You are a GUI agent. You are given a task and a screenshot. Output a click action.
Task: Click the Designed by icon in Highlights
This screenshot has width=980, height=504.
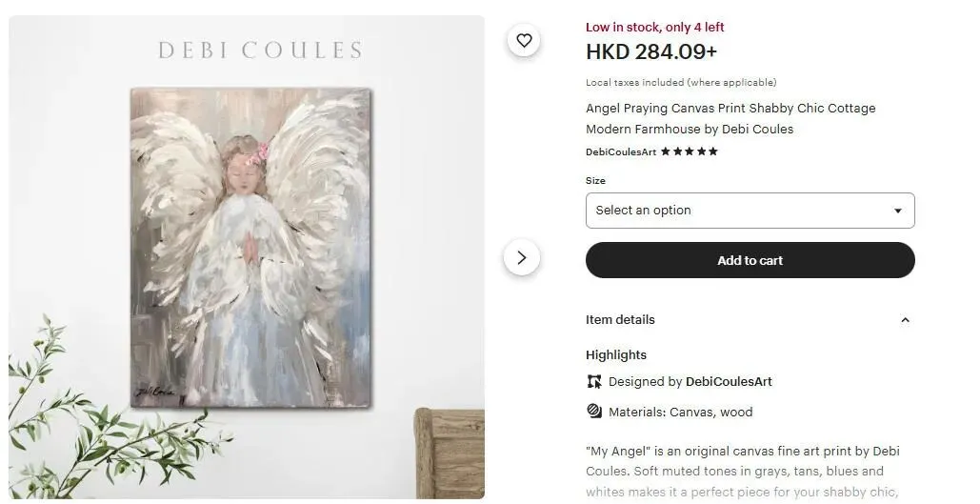[594, 382]
